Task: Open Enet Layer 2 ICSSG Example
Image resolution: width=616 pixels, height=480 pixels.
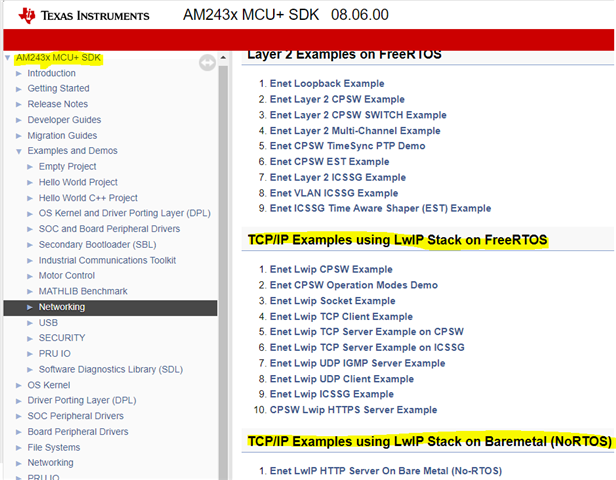Action: coord(337,178)
